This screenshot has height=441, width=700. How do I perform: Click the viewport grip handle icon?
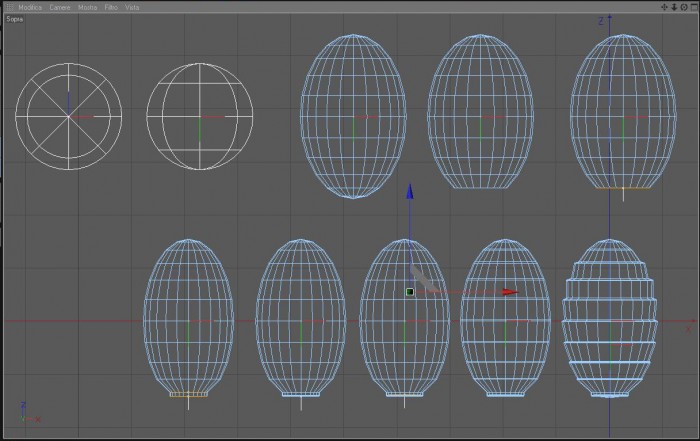coord(10,7)
